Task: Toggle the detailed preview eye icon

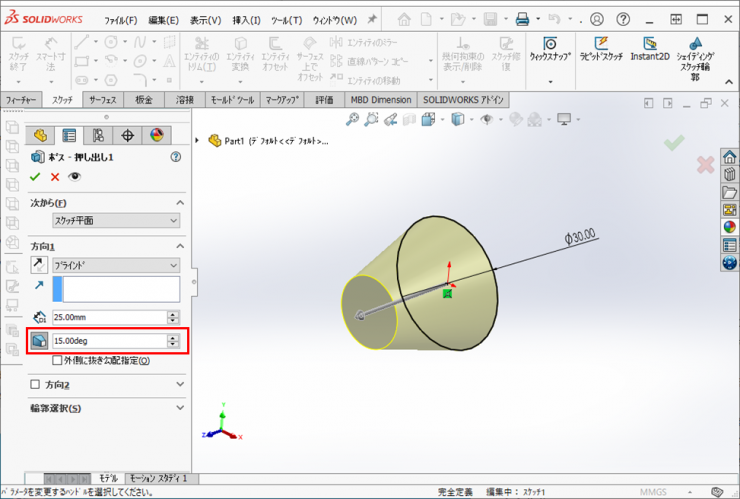Action: pyautogui.click(x=74, y=177)
